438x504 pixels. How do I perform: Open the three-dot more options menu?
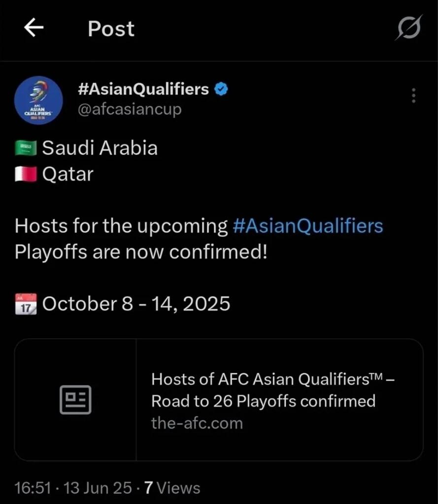pos(413,95)
